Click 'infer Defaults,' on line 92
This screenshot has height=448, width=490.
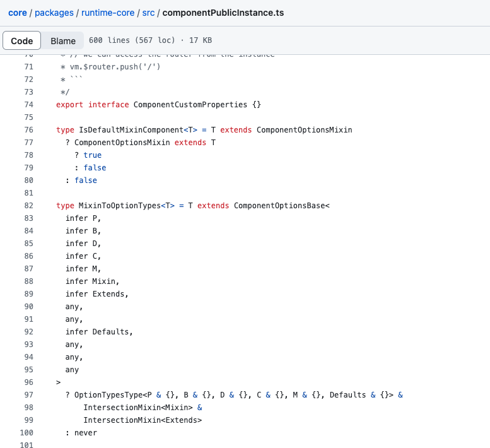[x=100, y=332]
